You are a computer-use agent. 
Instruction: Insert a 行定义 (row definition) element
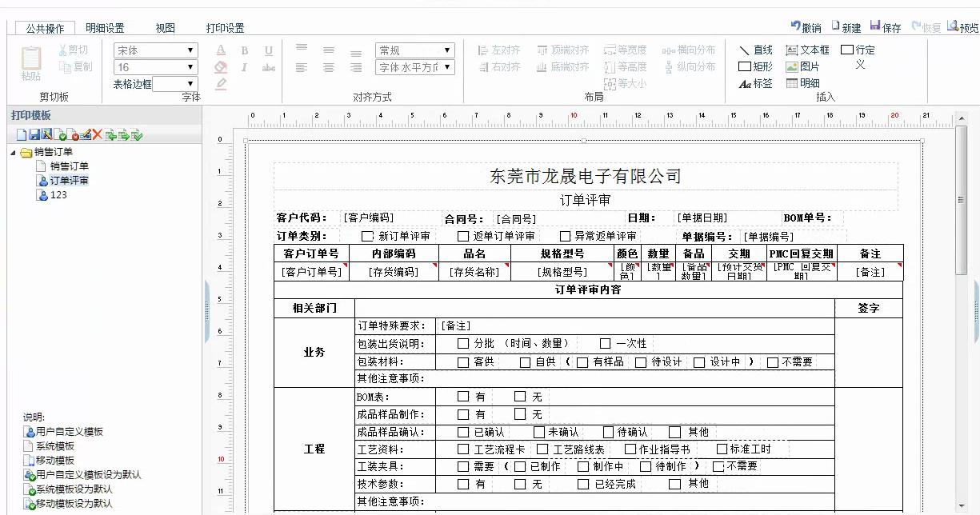tap(858, 56)
